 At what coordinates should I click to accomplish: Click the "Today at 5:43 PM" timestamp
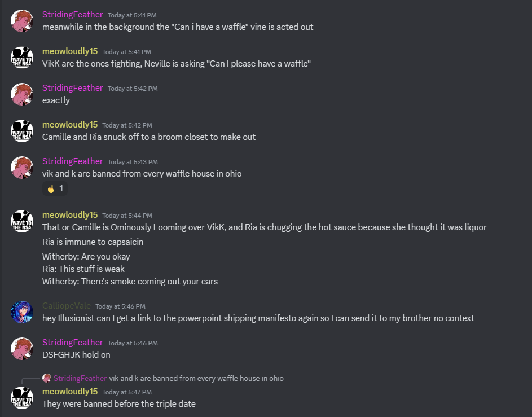pyautogui.click(x=133, y=162)
